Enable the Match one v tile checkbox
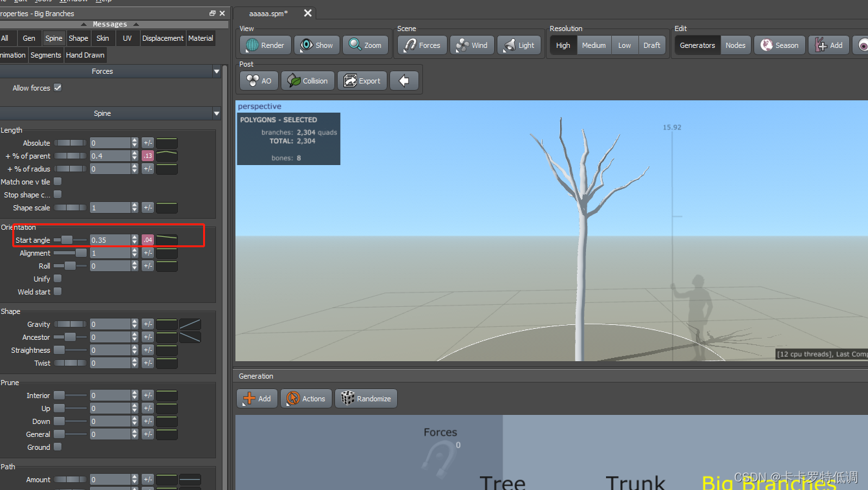Viewport: 868px width, 490px height. click(x=58, y=182)
